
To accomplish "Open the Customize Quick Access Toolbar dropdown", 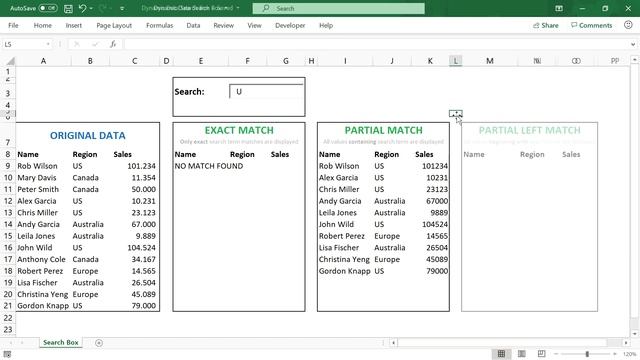I will pos(122,8).
